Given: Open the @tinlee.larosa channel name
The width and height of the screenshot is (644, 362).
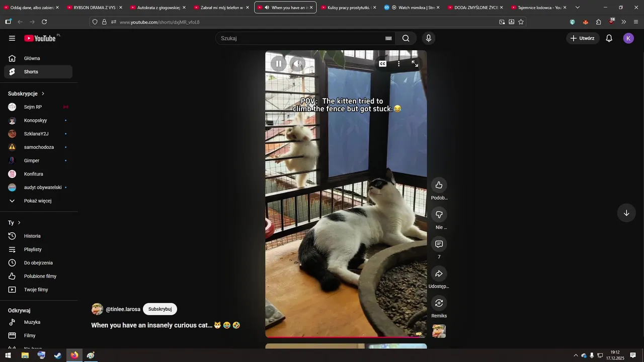Looking at the screenshot, I should tap(123, 309).
